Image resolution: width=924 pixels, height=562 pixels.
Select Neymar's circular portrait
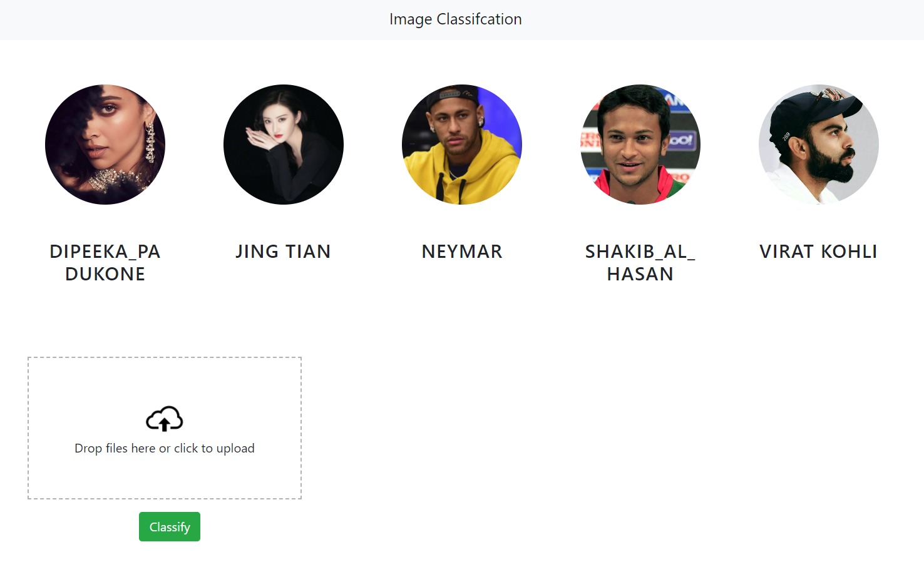[461, 145]
